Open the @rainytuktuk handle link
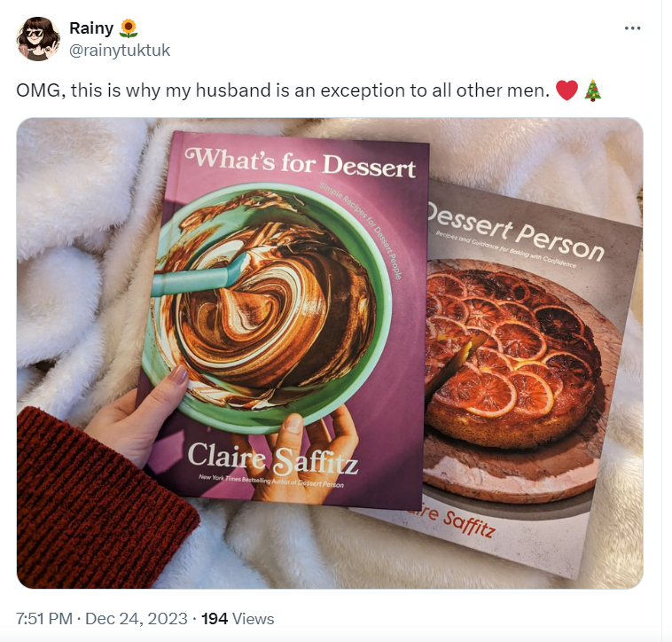The height and width of the screenshot is (642, 672). click(x=119, y=51)
